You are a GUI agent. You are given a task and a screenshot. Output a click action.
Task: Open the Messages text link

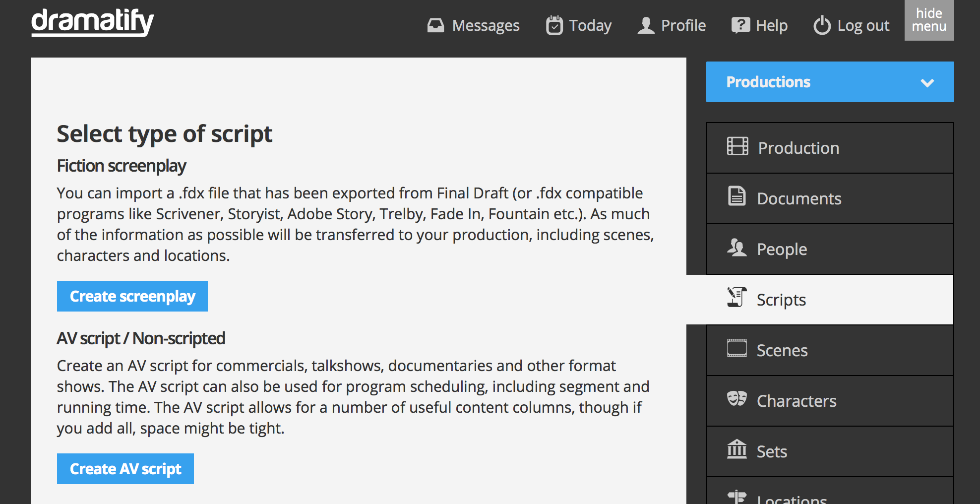(x=486, y=25)
